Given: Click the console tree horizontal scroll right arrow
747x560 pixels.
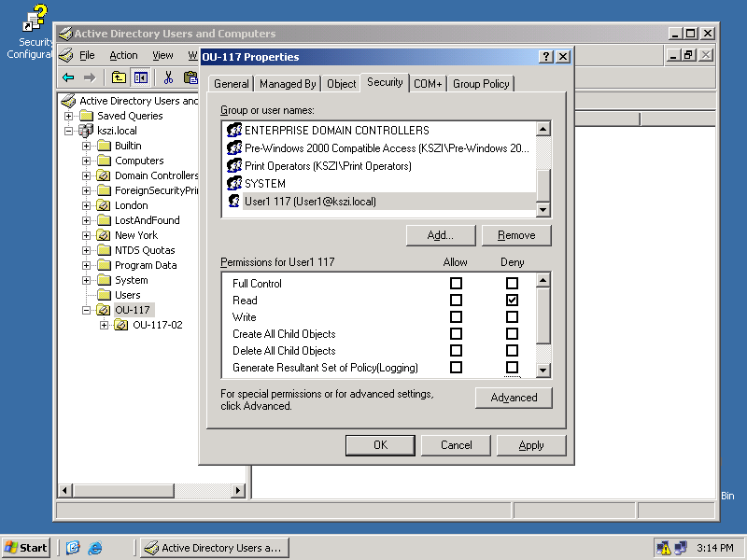Looking at the screenshot, I should click(238, 490).
